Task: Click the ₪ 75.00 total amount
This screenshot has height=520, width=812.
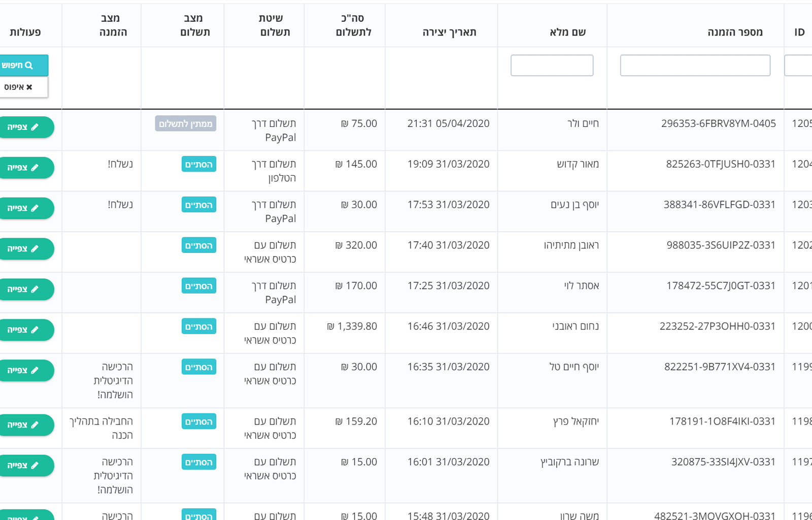Action: tap(359, 123)
